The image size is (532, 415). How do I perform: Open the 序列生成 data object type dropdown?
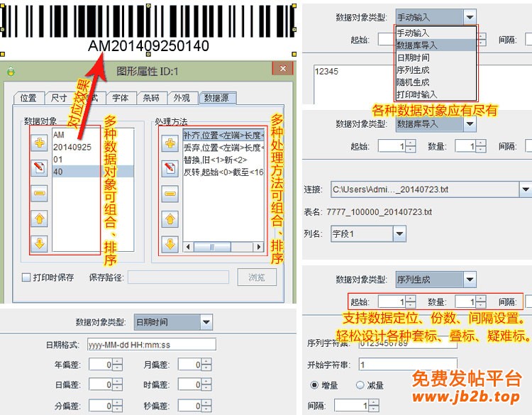[470, 280]
